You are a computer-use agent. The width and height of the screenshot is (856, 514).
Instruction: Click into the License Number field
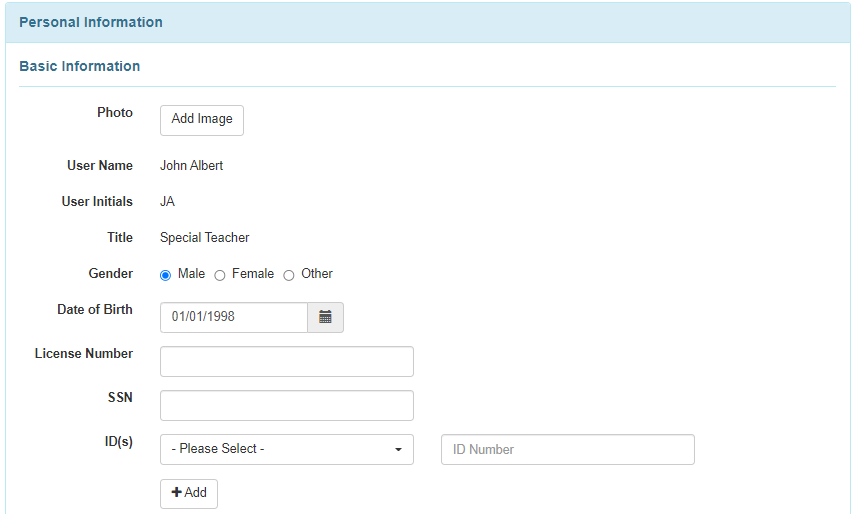tap(286, 361)
